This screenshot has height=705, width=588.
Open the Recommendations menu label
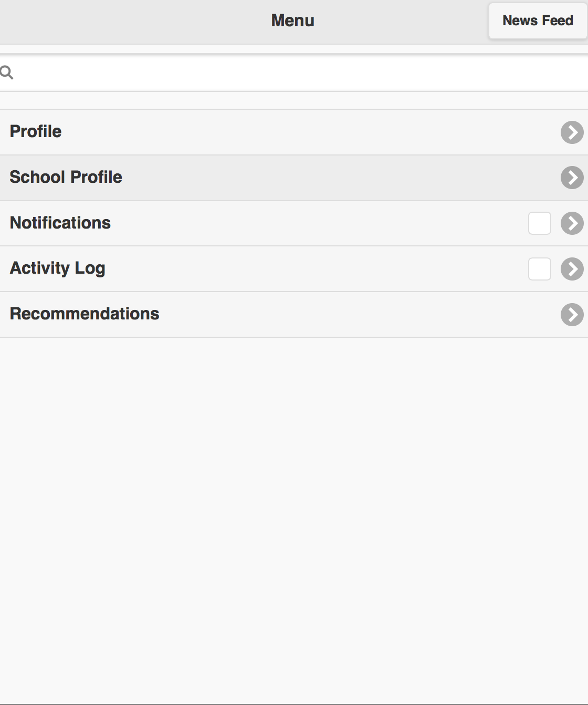click(x=85, y=314)
